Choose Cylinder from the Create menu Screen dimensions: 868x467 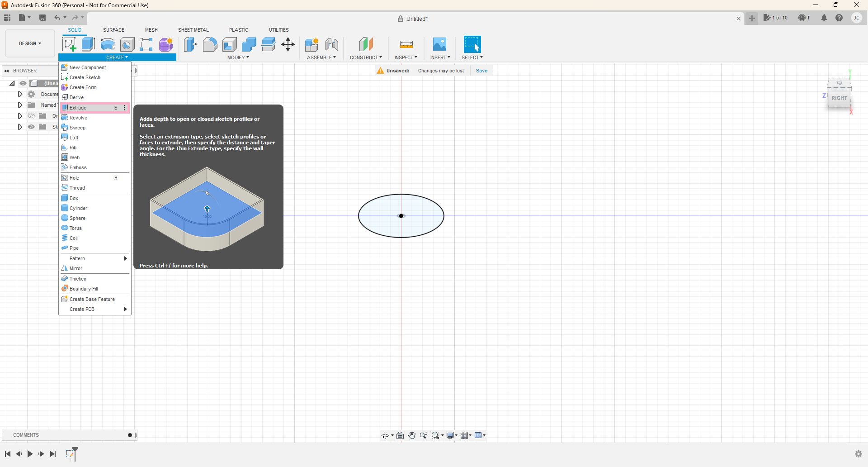coord(95,208)
